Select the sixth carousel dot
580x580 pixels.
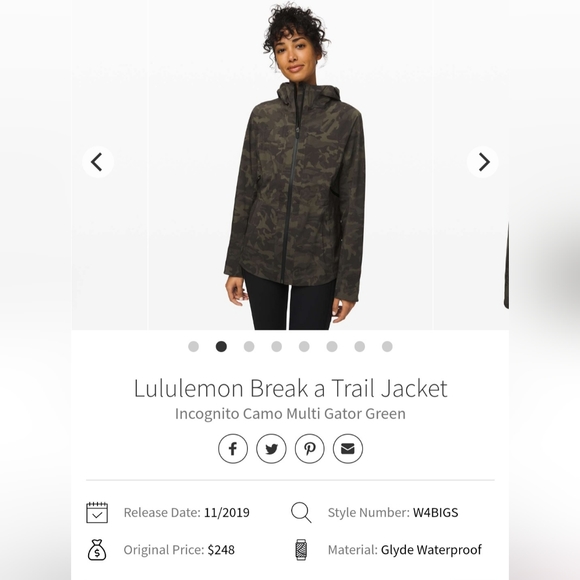pos(332,347)
